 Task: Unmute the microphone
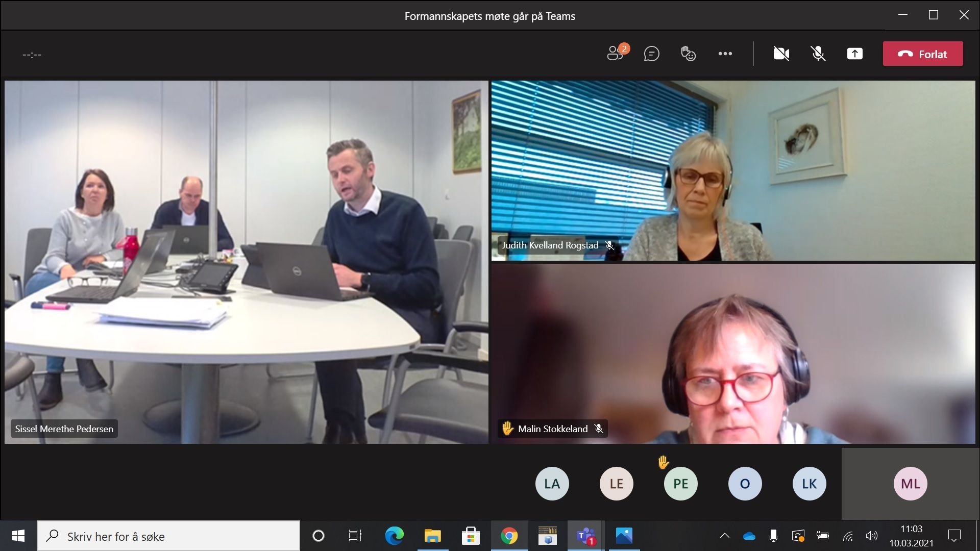(818, 54)
